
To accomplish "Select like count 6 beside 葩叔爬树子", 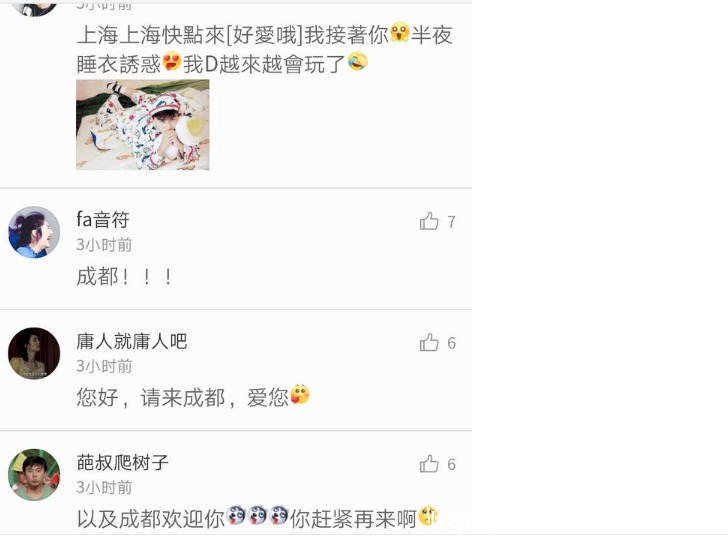I will click(x=451, y=464).
